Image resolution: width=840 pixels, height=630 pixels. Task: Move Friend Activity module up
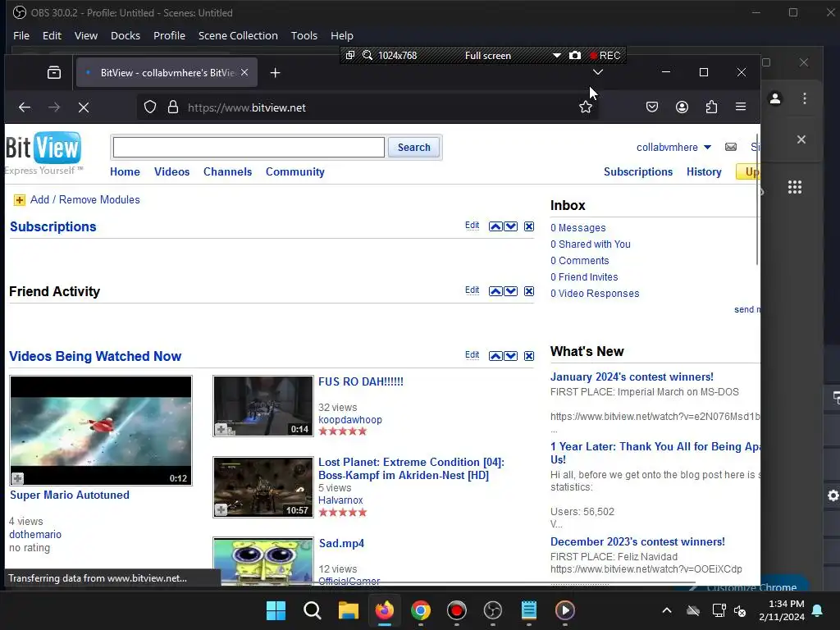[495, 291]
